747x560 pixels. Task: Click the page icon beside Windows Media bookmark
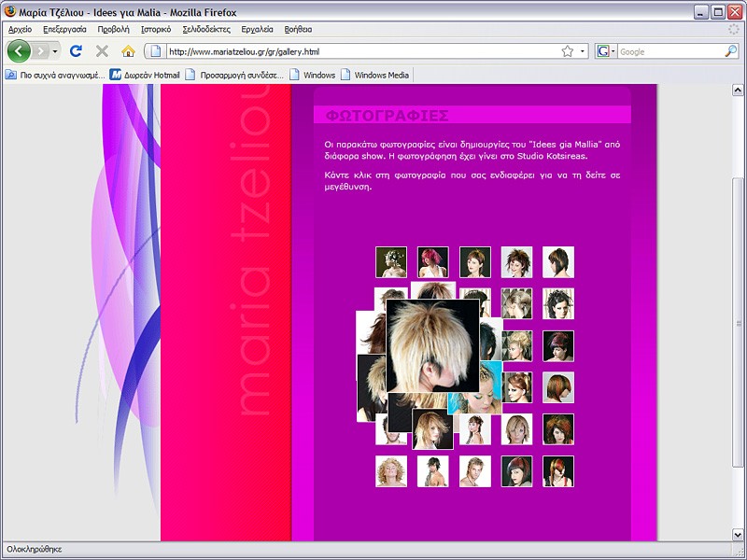click(345, 75)
